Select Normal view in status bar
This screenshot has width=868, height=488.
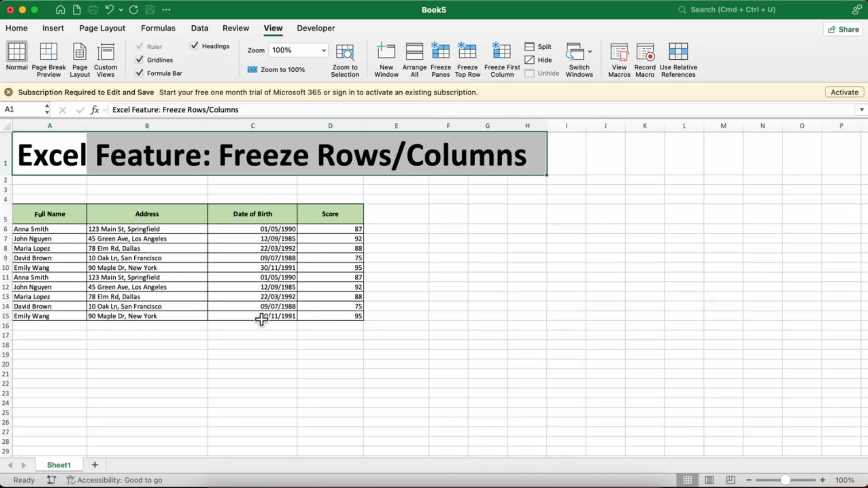coord(687,480)
